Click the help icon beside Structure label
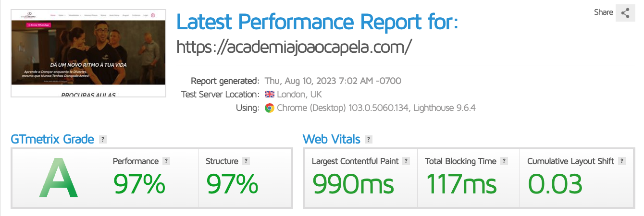 click(246, 161)
